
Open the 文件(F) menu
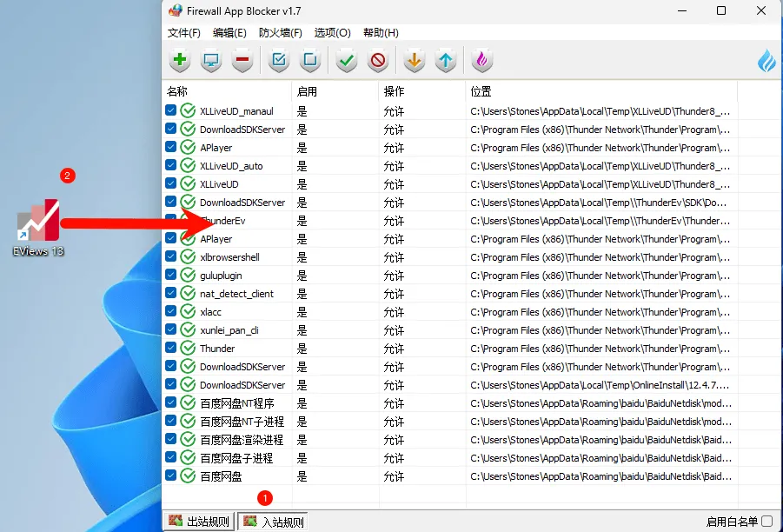click(183, 33)
